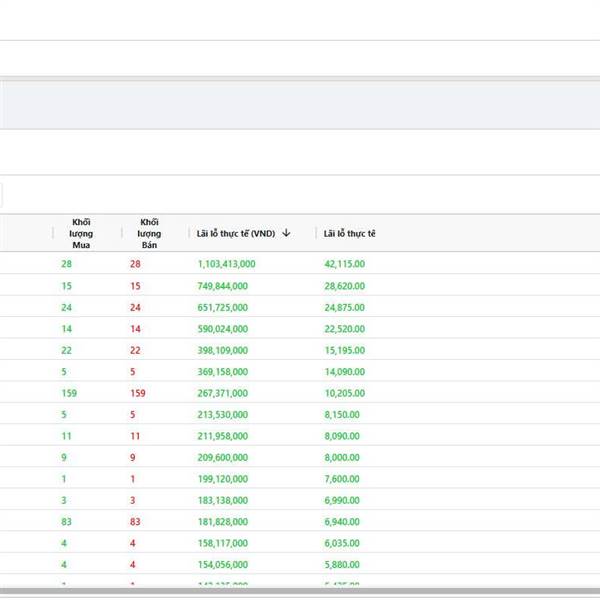Select the row with 22,520.00 value
Screen dimensions: 600x600
(x=344, y=329)
